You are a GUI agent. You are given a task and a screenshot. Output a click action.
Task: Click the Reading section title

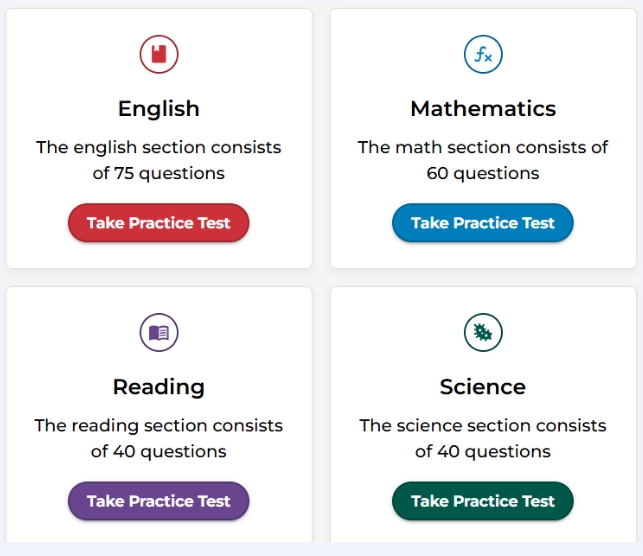[x=158, y=386]
